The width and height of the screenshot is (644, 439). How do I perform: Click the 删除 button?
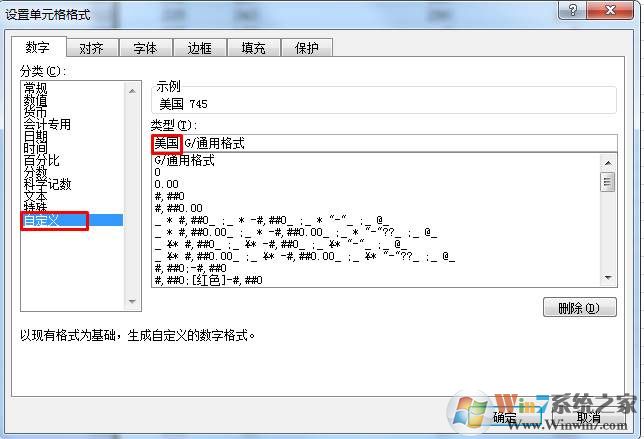(580, 308)
